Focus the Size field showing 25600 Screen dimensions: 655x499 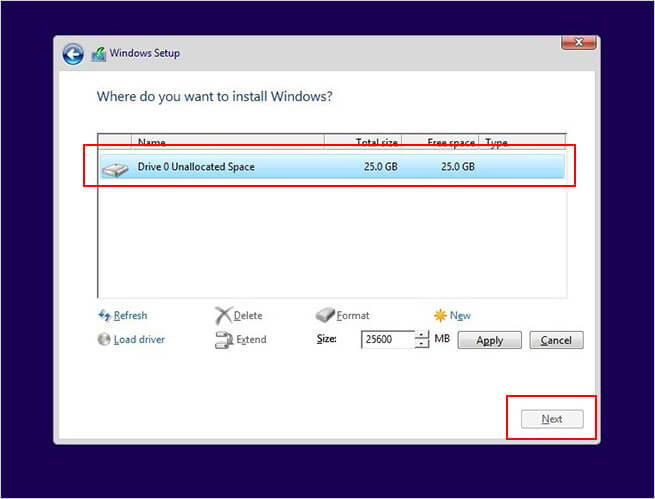pyautogui.click(x=388, y=339)
